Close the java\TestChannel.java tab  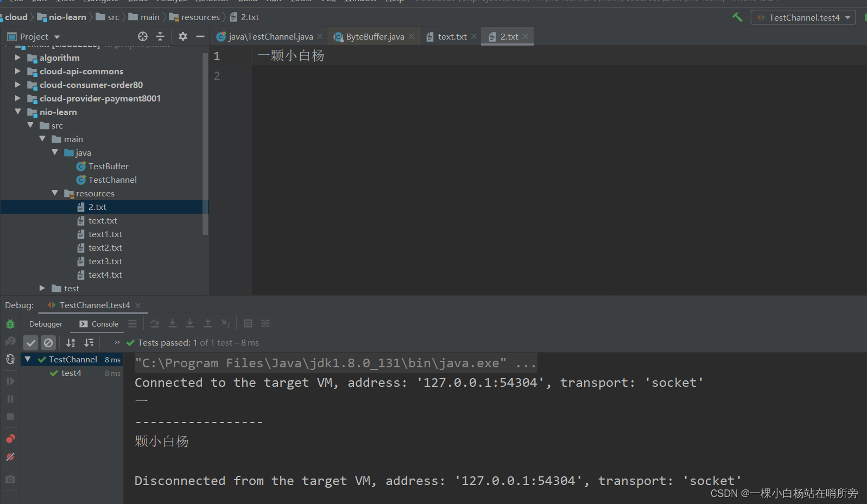(320, 36)
